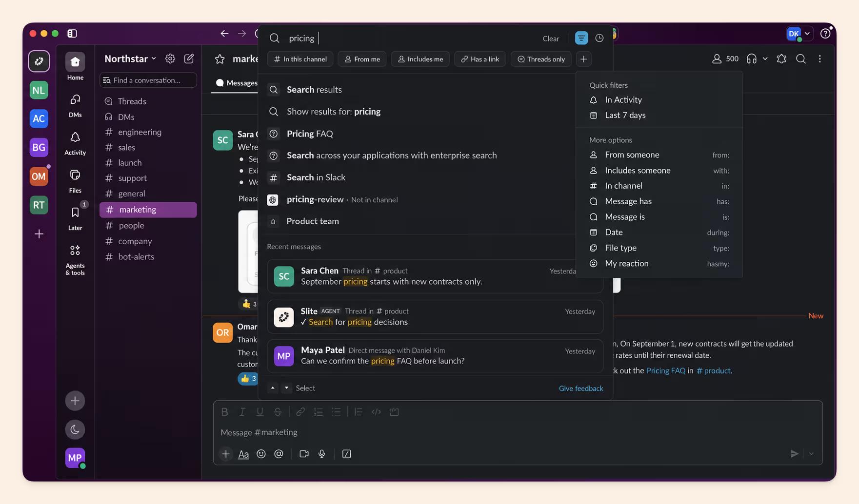Star the marketing channel
The image size is (859, 504).
click(x=220, y=59)
